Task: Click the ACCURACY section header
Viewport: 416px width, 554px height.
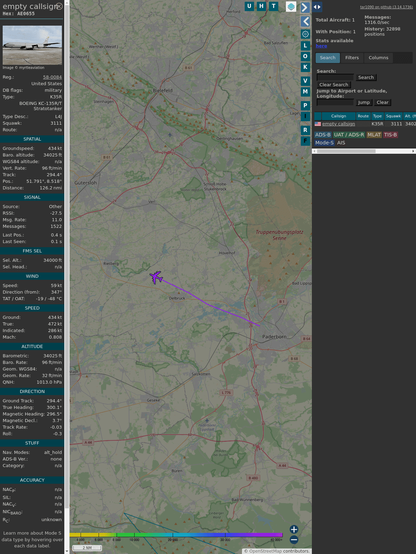Action: click(32, 480)
